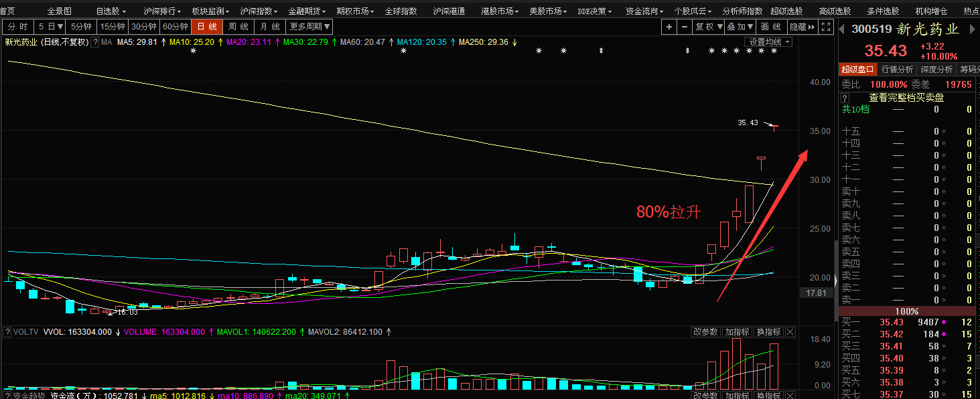Open the 叠加 overlay dropdown
The width and height of the screenshot is (980, 399).
click(740, 27)
